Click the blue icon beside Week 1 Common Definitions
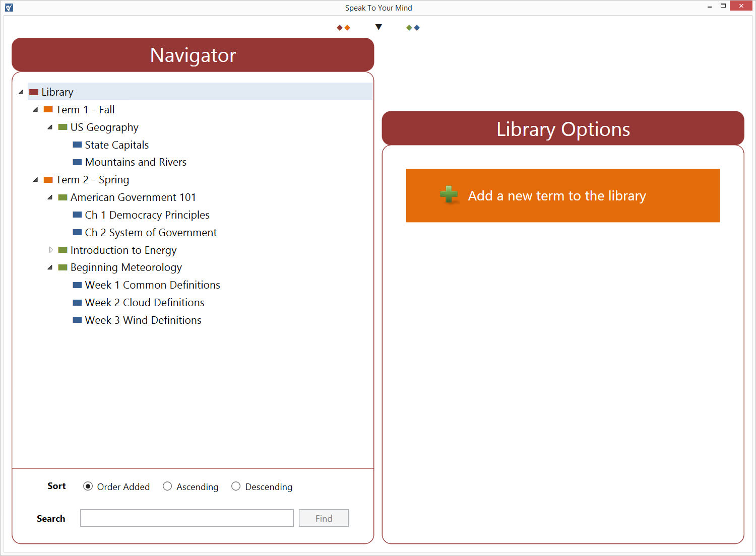 pyautogui.click(x=77, y=285)
